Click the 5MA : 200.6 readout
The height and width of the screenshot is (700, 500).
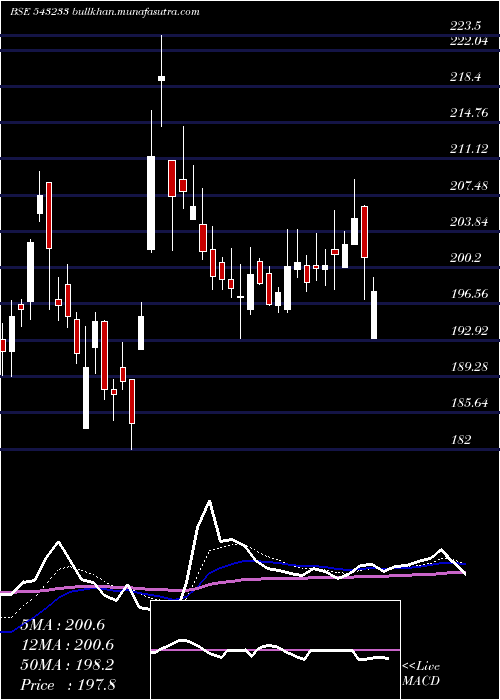pyautogui.click(x=63, y=625)
